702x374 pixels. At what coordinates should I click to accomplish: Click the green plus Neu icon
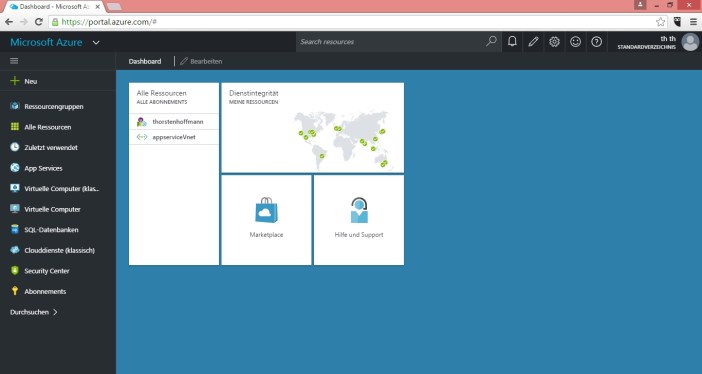pyautogui.click(x=15, y=81)
